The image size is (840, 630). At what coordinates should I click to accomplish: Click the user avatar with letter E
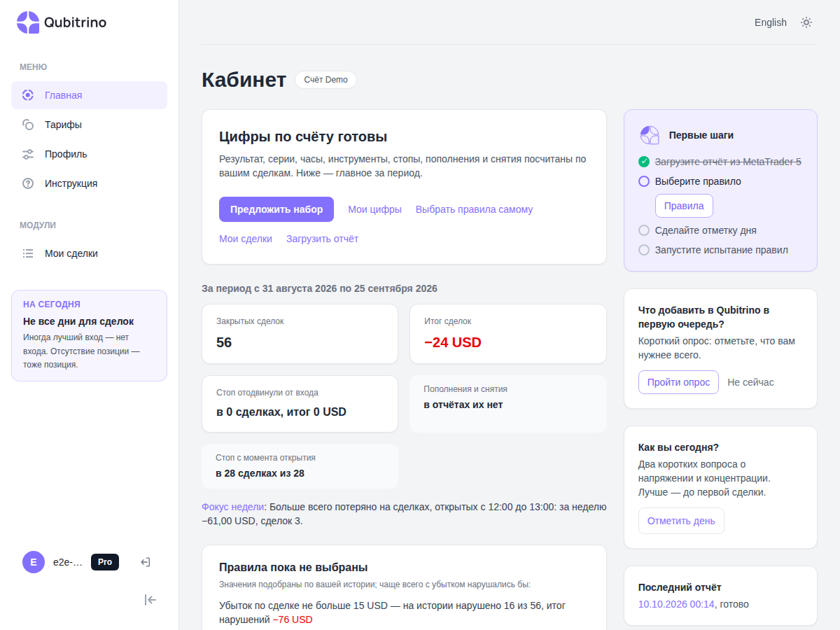(x=34, y=561)
